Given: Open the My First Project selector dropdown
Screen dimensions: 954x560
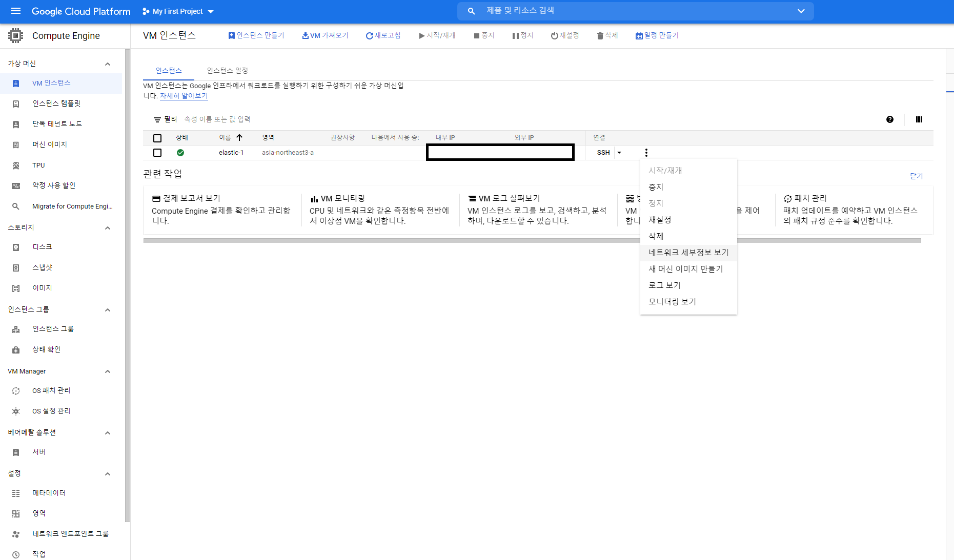Looking at the screenshot, I should [178, 11].
